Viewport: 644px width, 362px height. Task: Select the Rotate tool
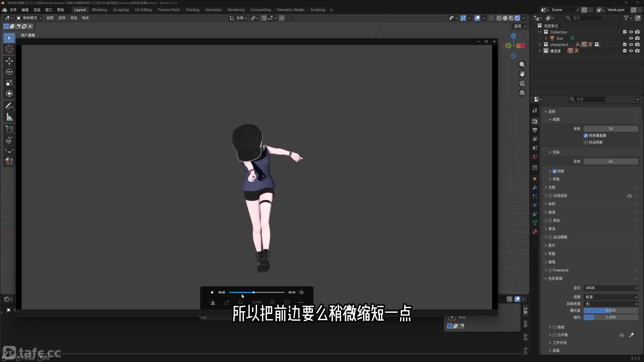(9, 72)
